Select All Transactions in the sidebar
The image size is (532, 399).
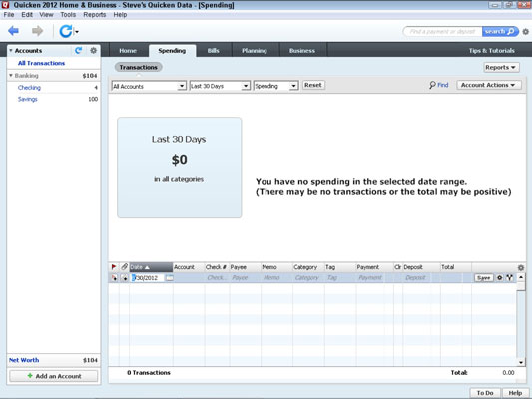[41, 63]
